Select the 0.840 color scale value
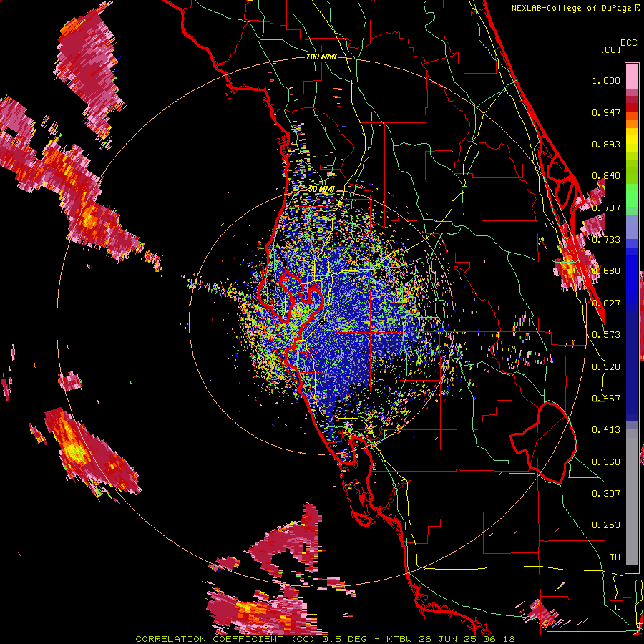The height and width of the screenshot is (644, 644). [606, 176]
